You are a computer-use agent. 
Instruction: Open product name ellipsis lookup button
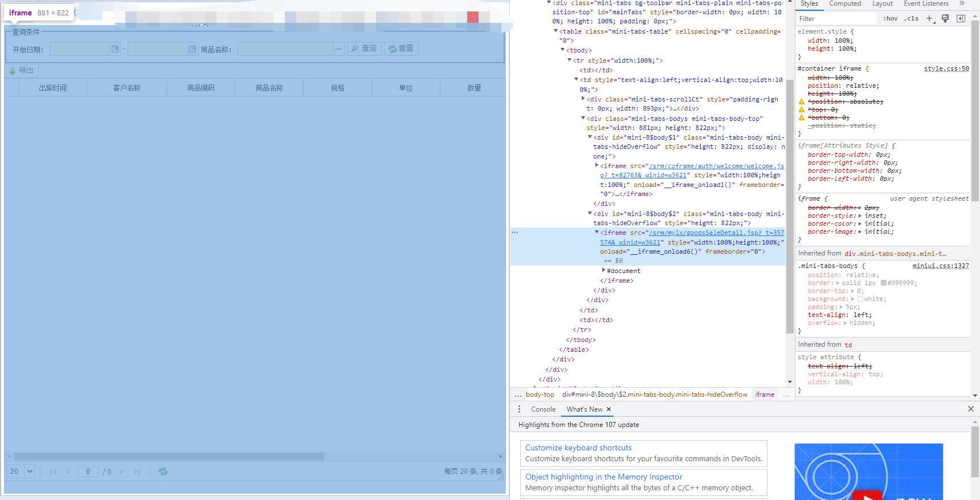point(338,49)
